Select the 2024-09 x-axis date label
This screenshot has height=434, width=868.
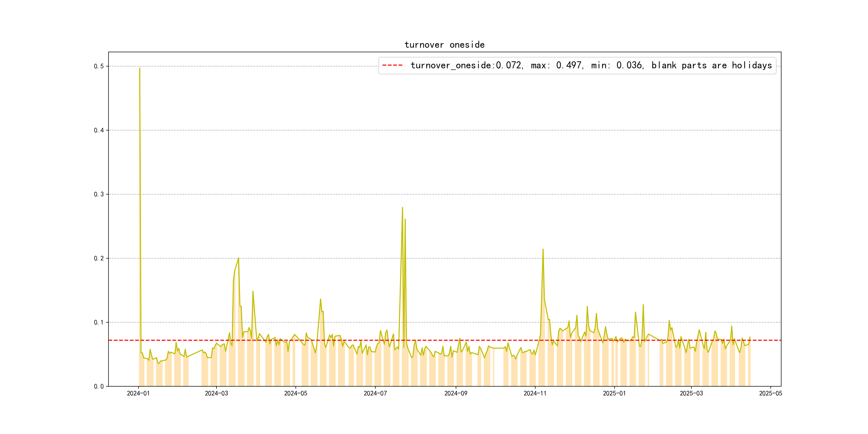pos(455,394)
